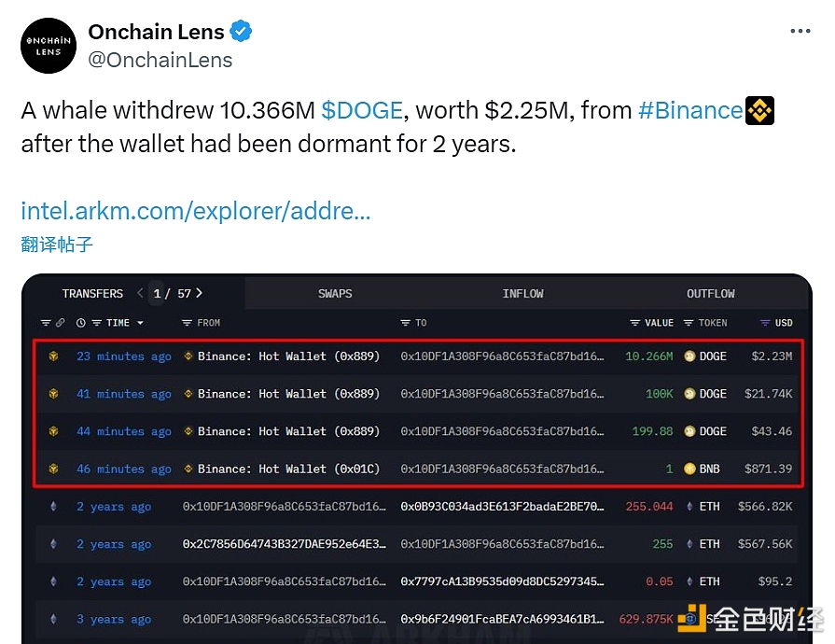Click the BNB token icon in fourth row

click(x=690, y=469)
